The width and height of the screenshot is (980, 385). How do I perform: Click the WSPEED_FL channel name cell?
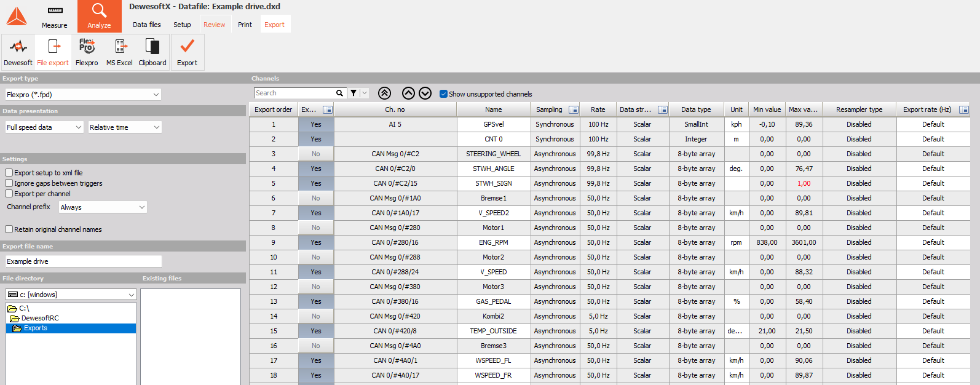(494, 360)
